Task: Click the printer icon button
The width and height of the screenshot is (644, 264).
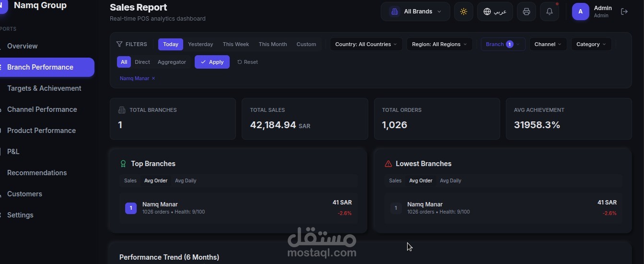Action: click(x=527, y=12)
